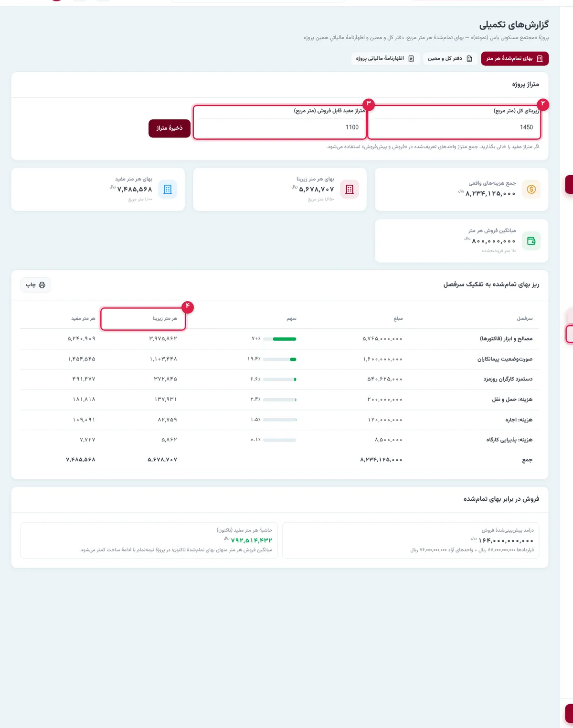
Task: Click the «ذخیرهٔ متراژ» save button
Action: tap(170, 128)
